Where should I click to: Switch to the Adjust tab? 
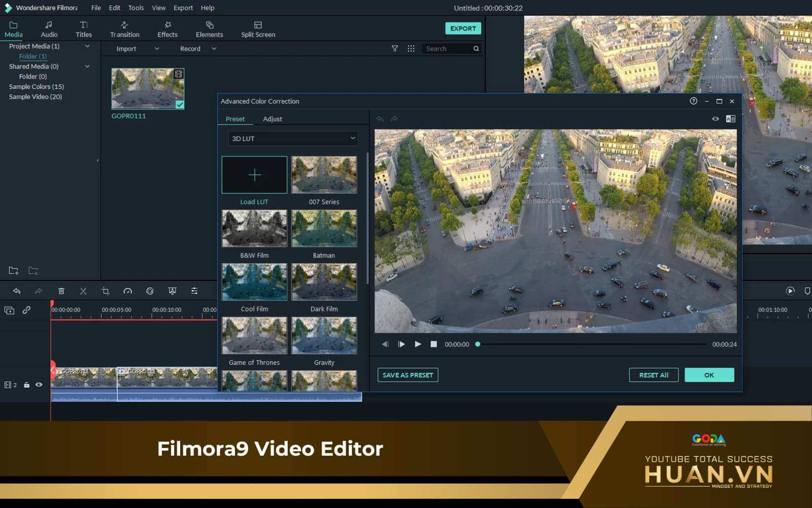point(272,119)
